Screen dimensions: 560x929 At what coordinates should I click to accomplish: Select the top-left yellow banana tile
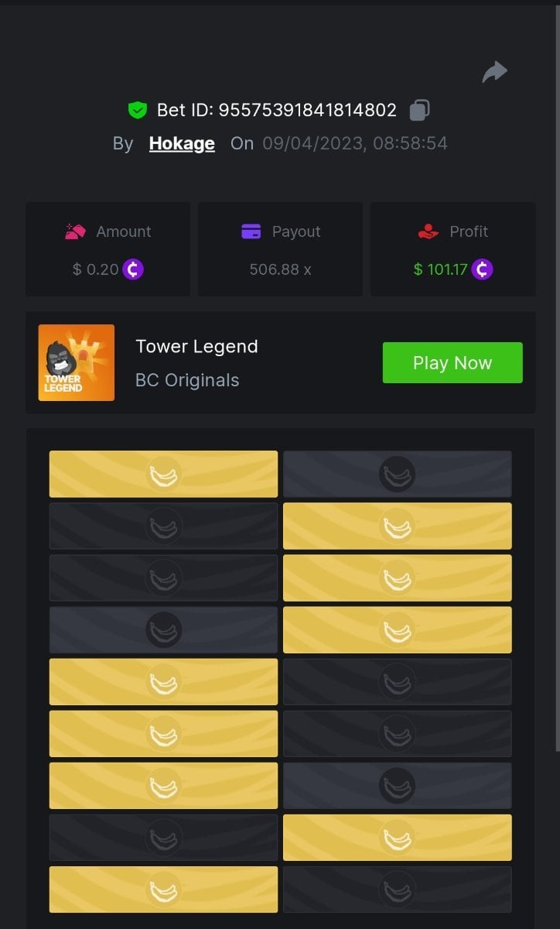pyautogui.click(x=163, y=474)
